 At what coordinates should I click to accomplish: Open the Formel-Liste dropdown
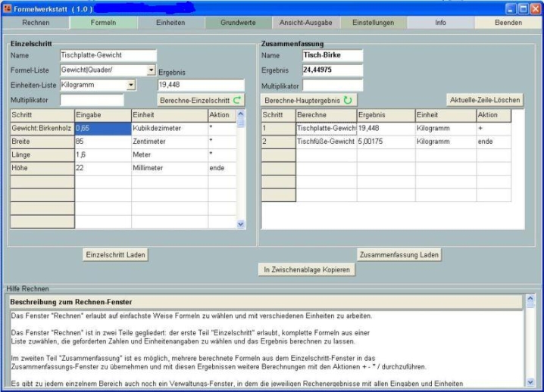coord(152,70)
